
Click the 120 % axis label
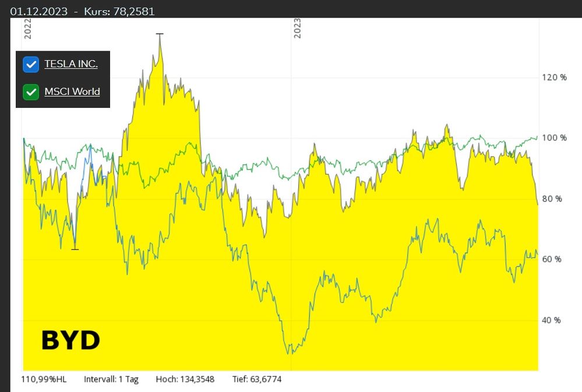click(554, 77)
